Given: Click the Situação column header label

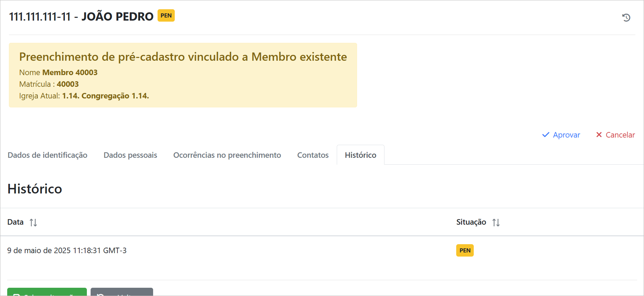Looking at the screenshot, I should pos(471,222).
